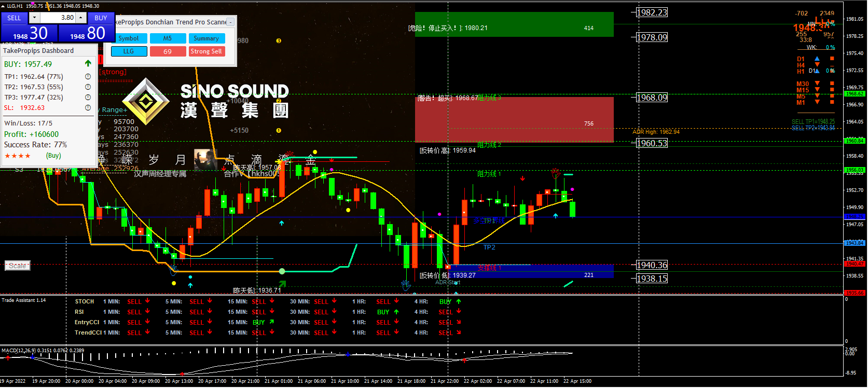This screenshot has height=388, width=868.
Task: Click the 1938.15 boxed price label
Action: coord(652,279)
